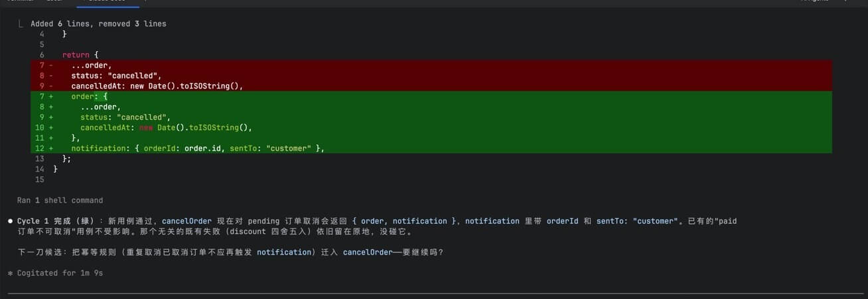The image size is (868, 299).
Task: Click line number 5 in the diff
Action: [42, 45]
